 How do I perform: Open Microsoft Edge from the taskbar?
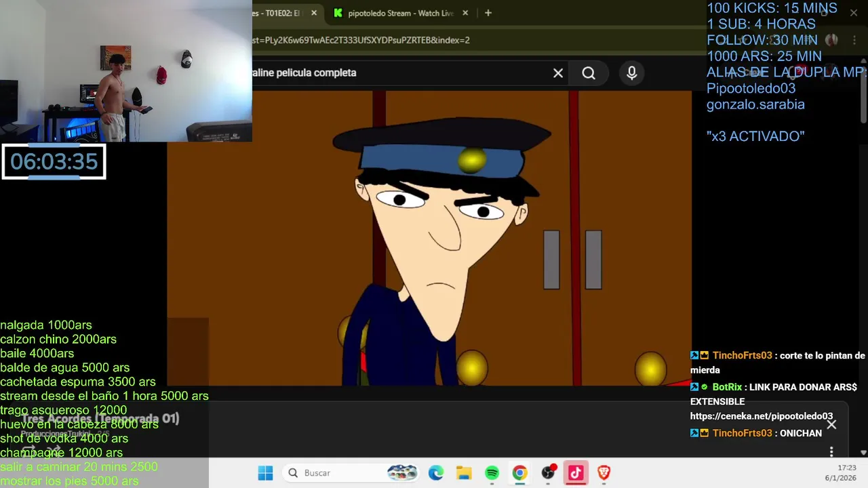436,473
